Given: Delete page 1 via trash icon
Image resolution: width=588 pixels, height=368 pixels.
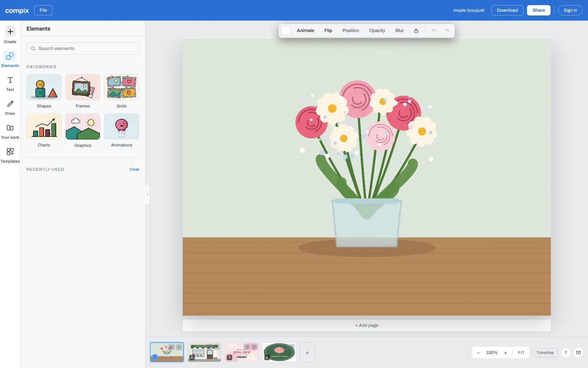Looking at the screenshot, I should pos(179,347).
